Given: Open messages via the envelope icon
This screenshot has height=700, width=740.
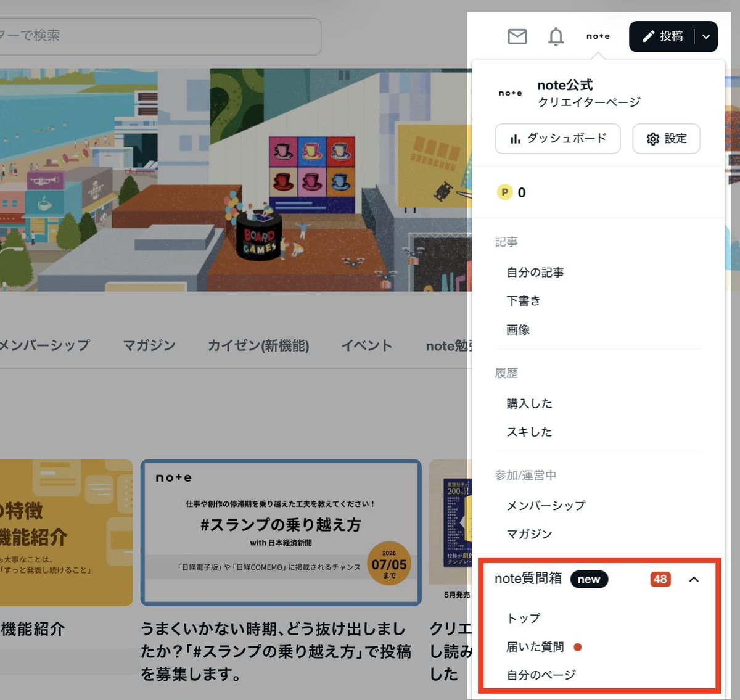Looking at the screenshot, I should point(517,36).
